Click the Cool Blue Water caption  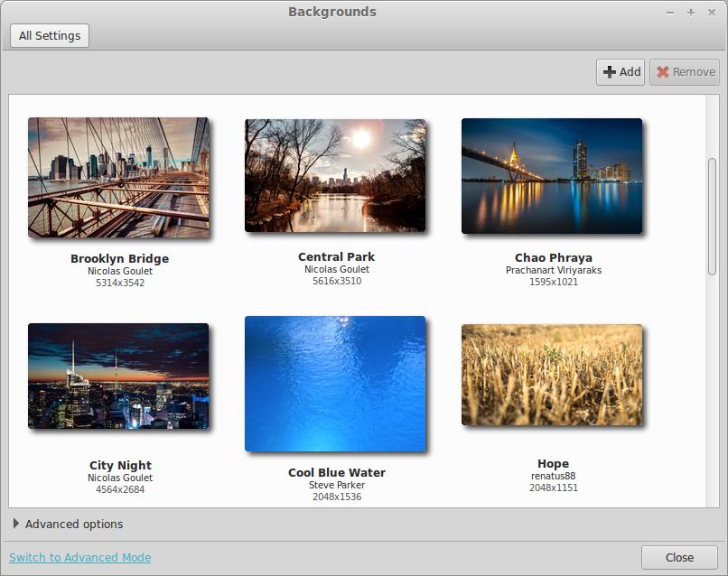[x=336, y=472]
